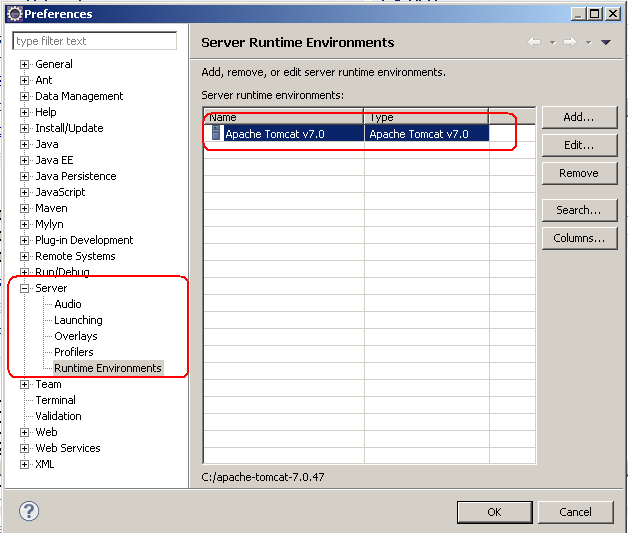Screen dimensions: 628x533
Task: Expand the Java Persistence node
Action: 24,177
